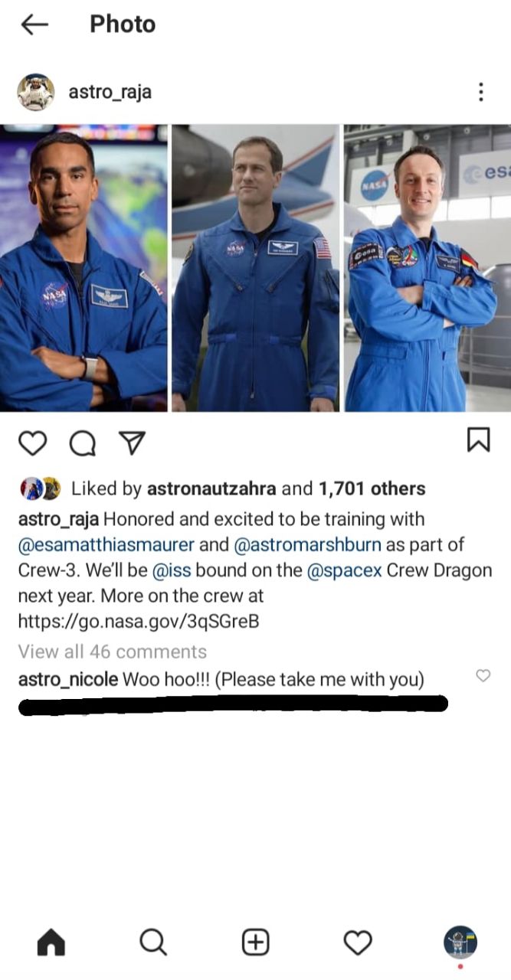This screenshot has height=980, width=511.
Task: Tap the astro_raja username in header
Action: point(110,93)
